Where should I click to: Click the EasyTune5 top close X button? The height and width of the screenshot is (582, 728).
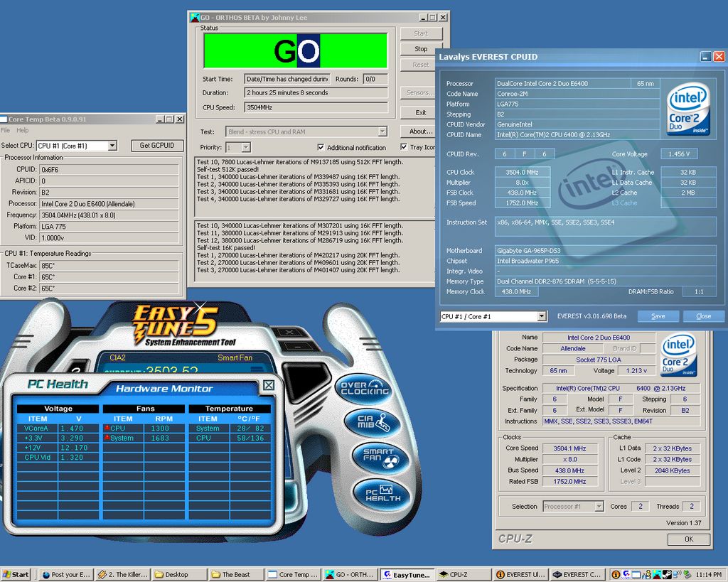(289, 333)
